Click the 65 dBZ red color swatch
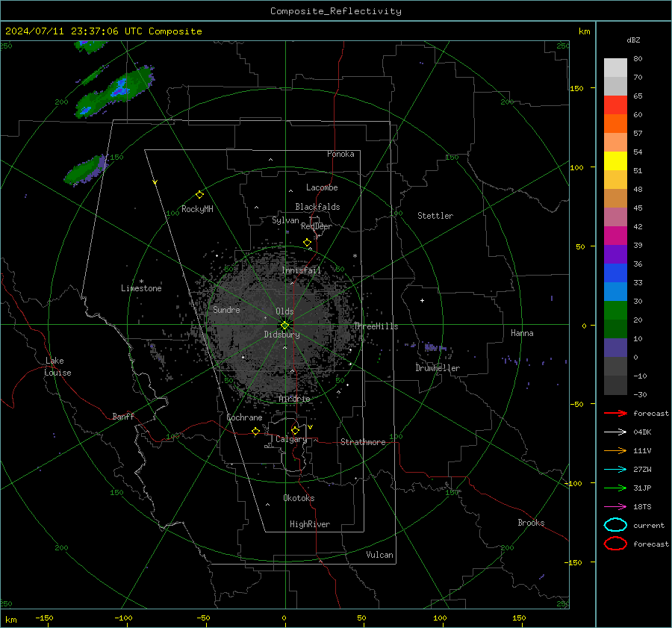 [615, 105]
